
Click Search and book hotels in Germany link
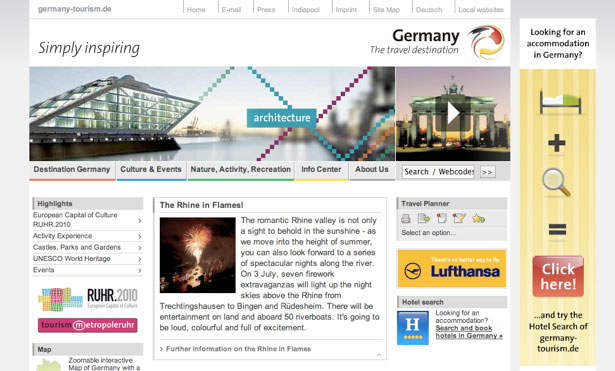pyautogui.click(x=469, y=332)
